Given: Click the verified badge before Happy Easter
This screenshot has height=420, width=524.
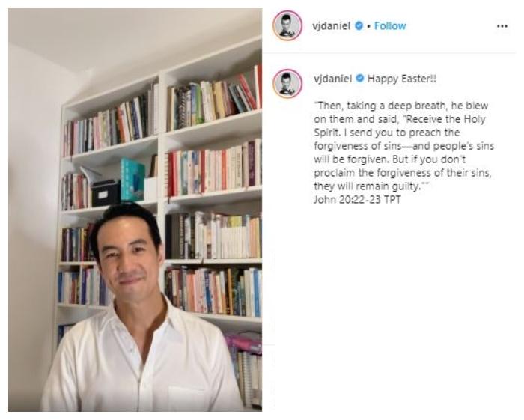Looking at the screenshot, I should click(360, 79).
